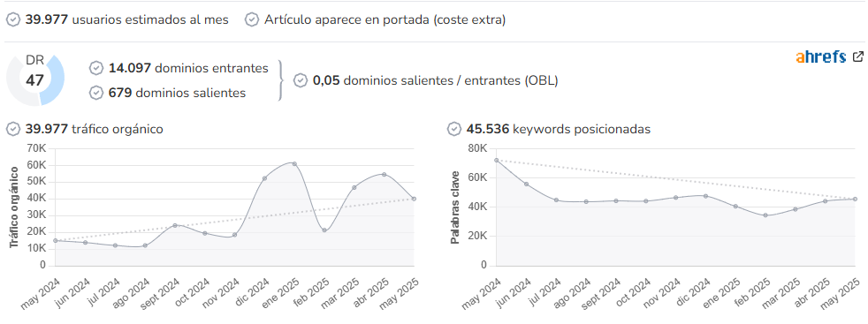
Task: Select may 2025 point on traffic chart
Action: point(414,199)
